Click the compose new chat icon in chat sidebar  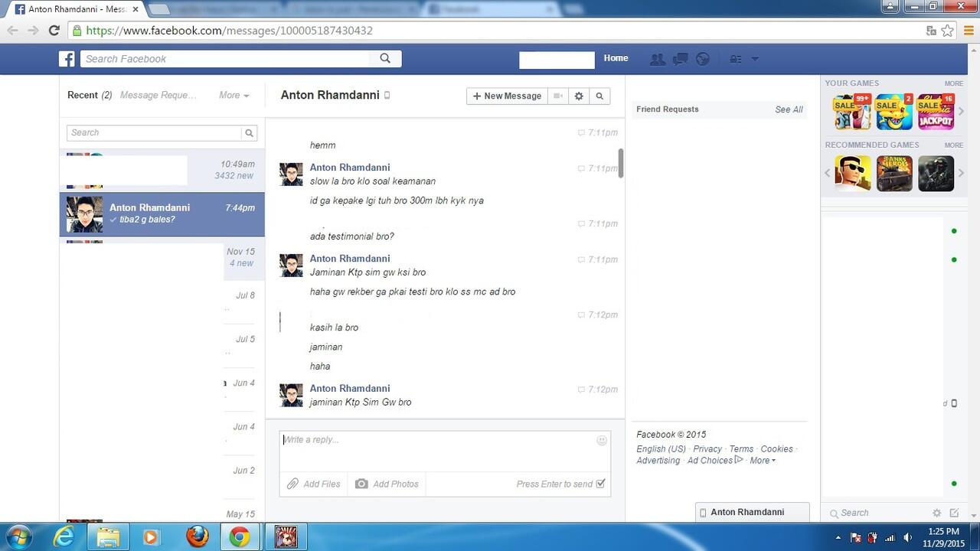tap(954, 513)
